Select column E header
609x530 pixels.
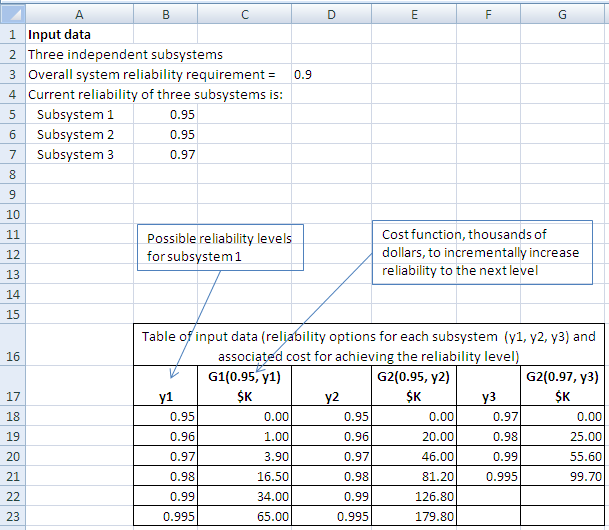414,14
